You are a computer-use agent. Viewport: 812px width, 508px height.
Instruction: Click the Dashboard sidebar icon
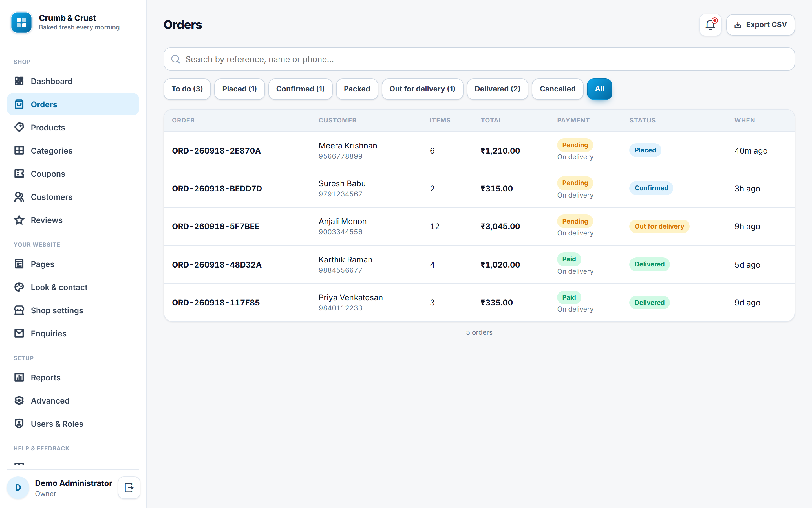click(19, 81)
